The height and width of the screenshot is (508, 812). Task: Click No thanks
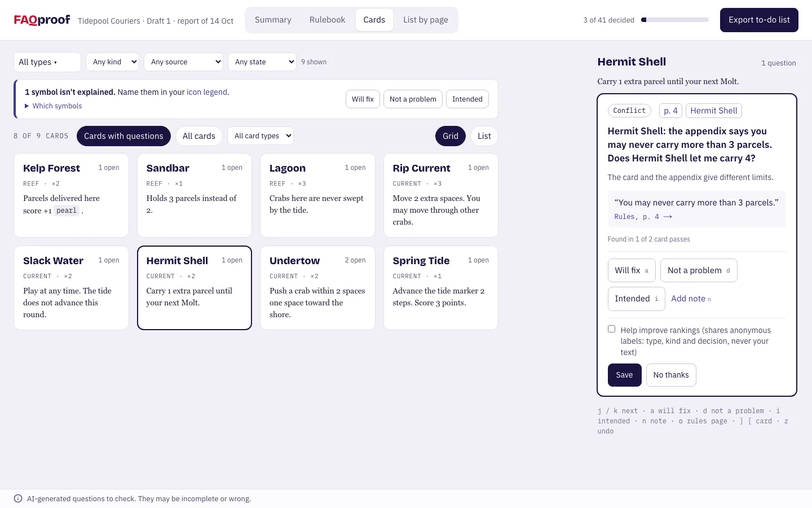[671, 375]
